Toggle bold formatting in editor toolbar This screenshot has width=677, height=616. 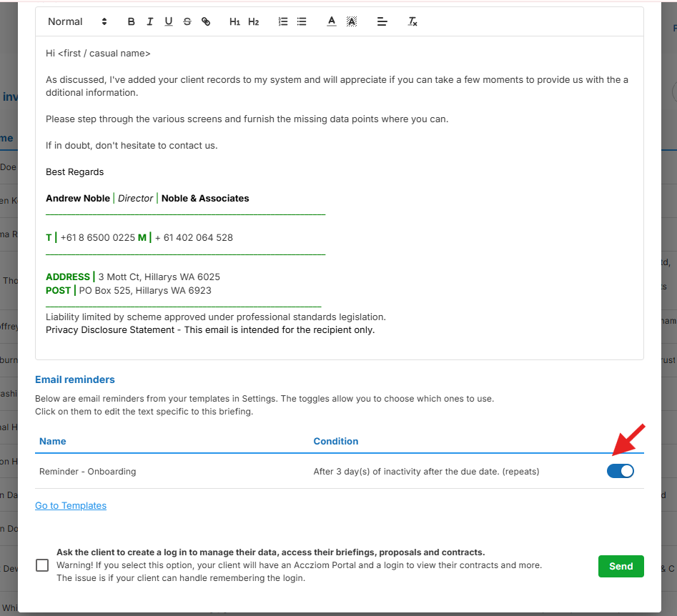(x=132, y=21)
